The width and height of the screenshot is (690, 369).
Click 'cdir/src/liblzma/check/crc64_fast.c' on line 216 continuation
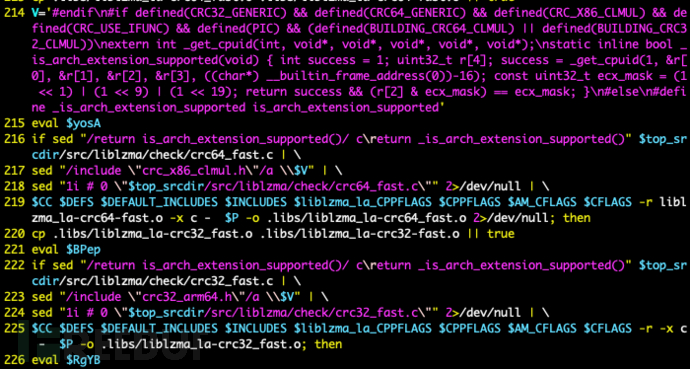tap(153, 155)
